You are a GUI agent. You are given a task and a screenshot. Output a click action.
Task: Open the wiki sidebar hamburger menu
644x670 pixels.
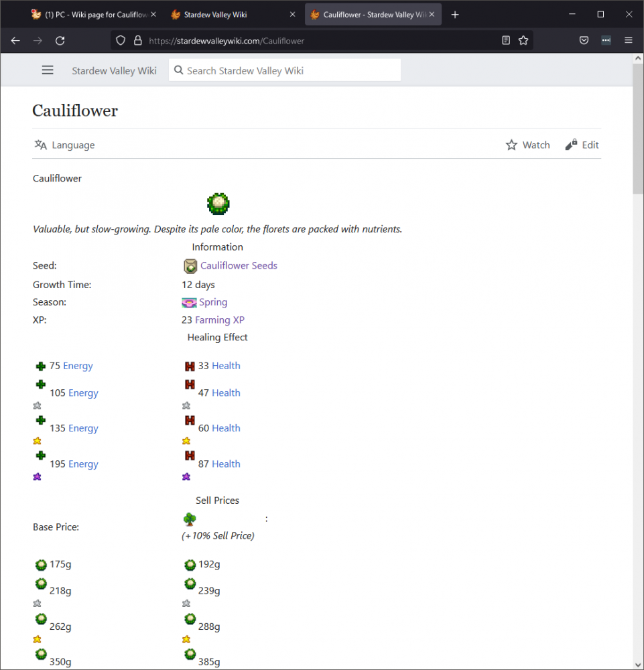click(48, 70)
